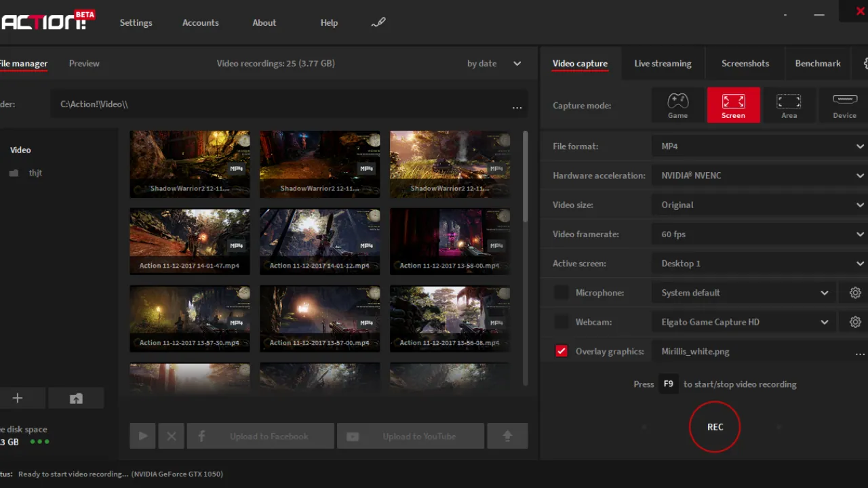Open Hardware acceleration NVIDIA NVENC dropdown
The width and height of the screenshot is (868, 488).
tap(759, 176)
